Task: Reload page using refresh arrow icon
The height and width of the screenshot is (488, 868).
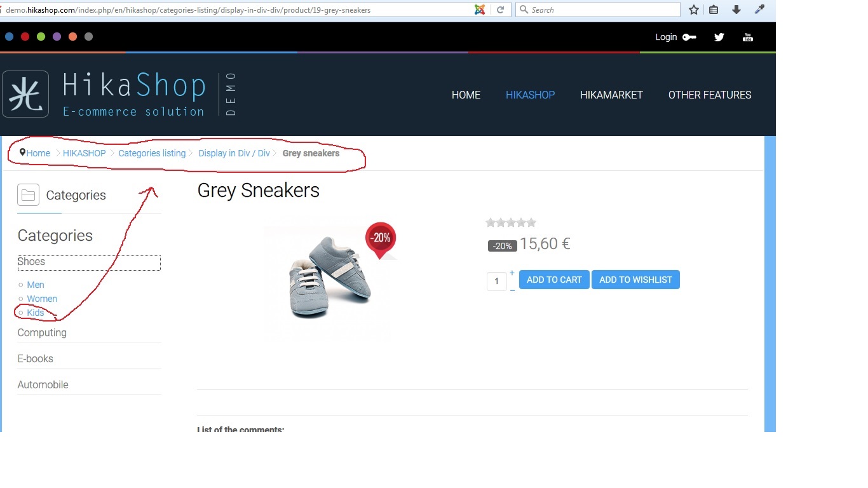Action: (501, 10)
